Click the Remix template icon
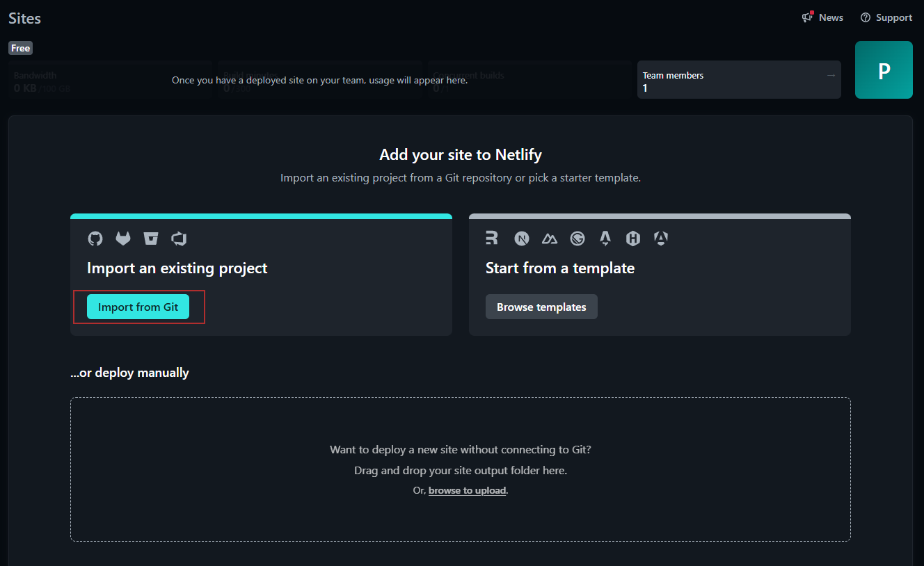Image resolution: width=924 pixels, height=566 pixels. [x=492, y=238]
